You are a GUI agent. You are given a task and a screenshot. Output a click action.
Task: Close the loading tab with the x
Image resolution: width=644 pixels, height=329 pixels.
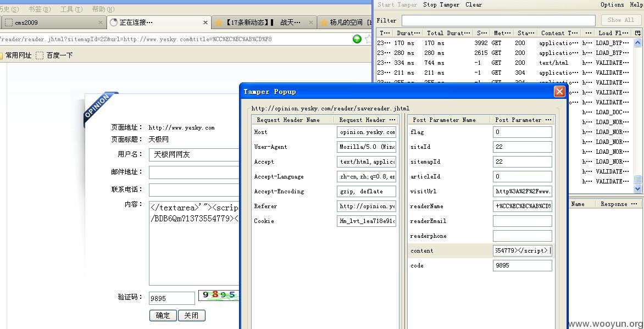coord(206,23)
